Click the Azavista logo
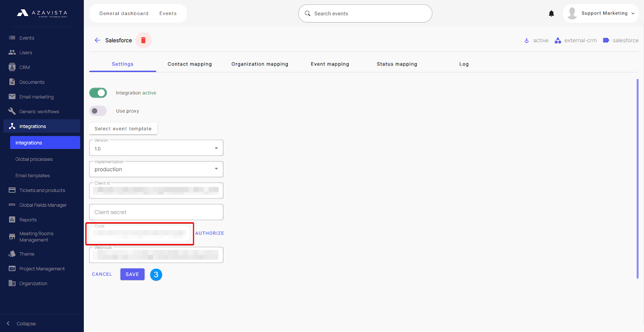Screen dimensions: 644x332 point(42,13)
